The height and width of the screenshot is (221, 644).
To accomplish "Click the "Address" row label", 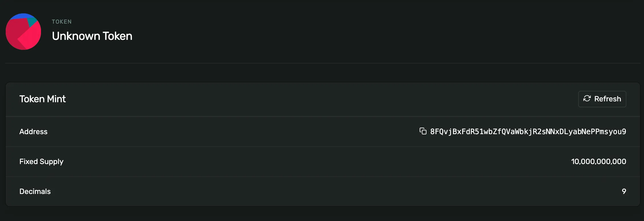I will [x=33, y=132].
